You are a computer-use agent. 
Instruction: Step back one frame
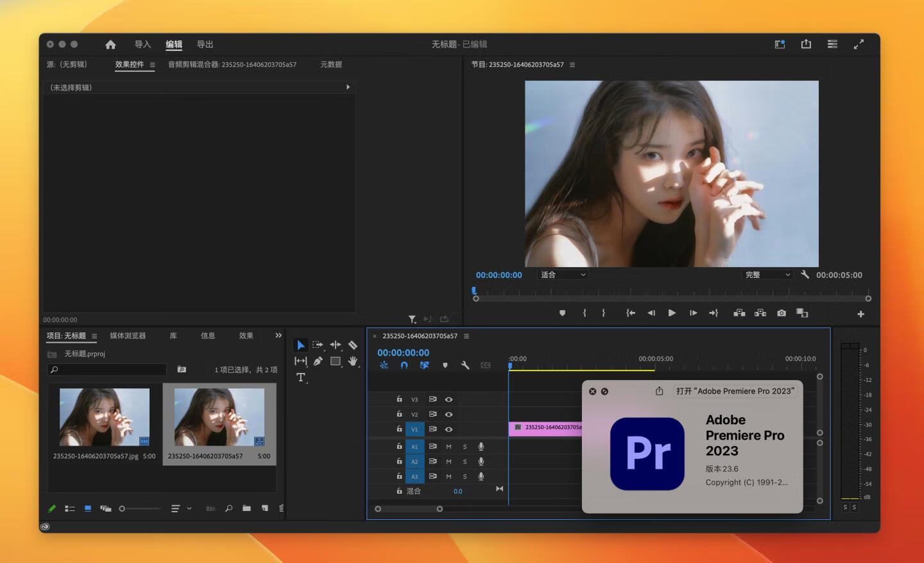651,313
